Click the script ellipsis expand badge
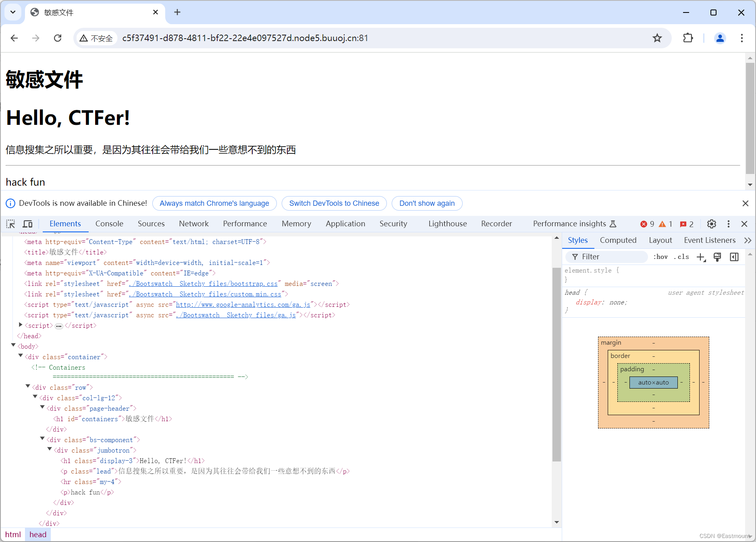Viewport: 756px width, 542px height. 59,326
